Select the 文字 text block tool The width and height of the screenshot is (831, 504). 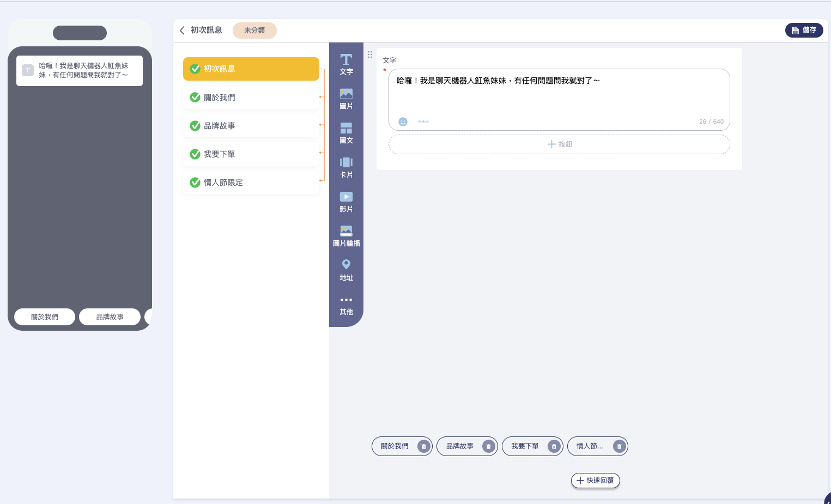point(346,64)
